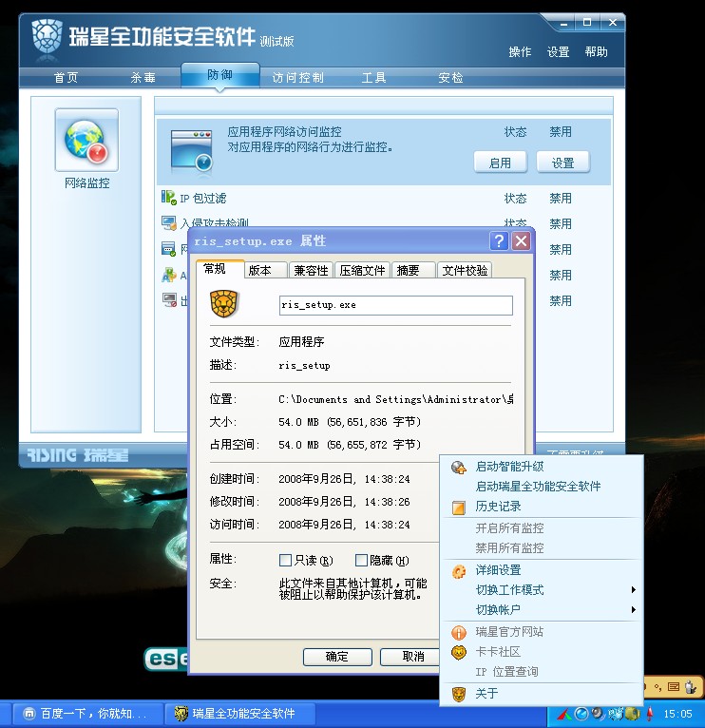Image resolution: width=705 pixels, height=728 pixels.
Task: Click the red-green triangle tray icon
Action: (x=564, y=714)
